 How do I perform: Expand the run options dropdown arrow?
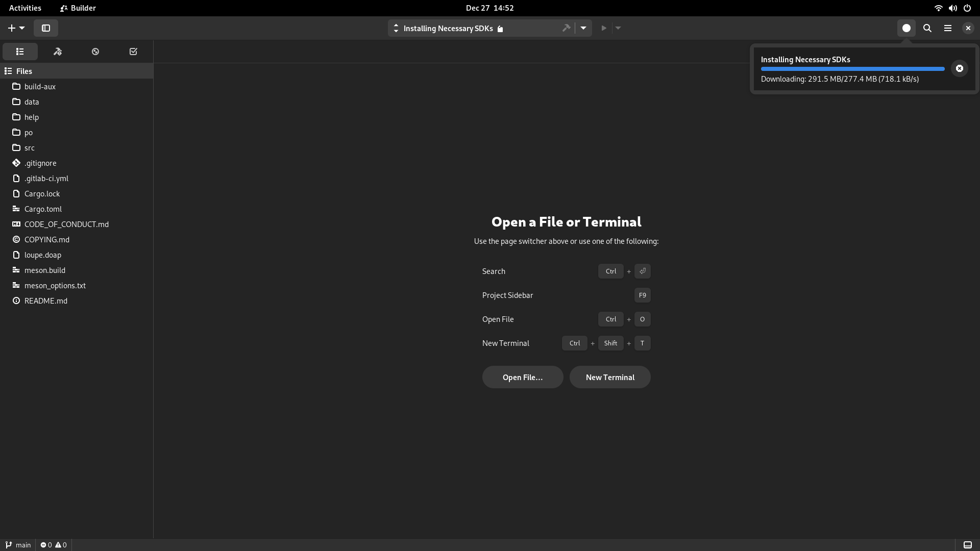pos(618,28)
